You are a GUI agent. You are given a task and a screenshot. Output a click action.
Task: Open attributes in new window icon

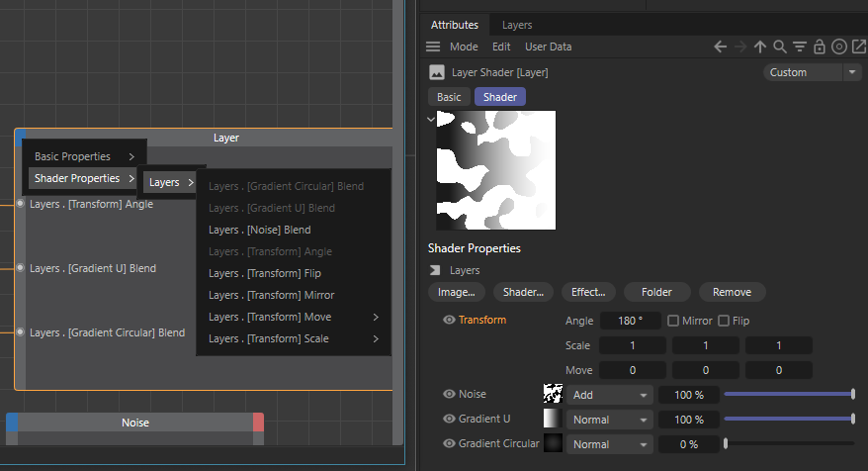(859, 47)
